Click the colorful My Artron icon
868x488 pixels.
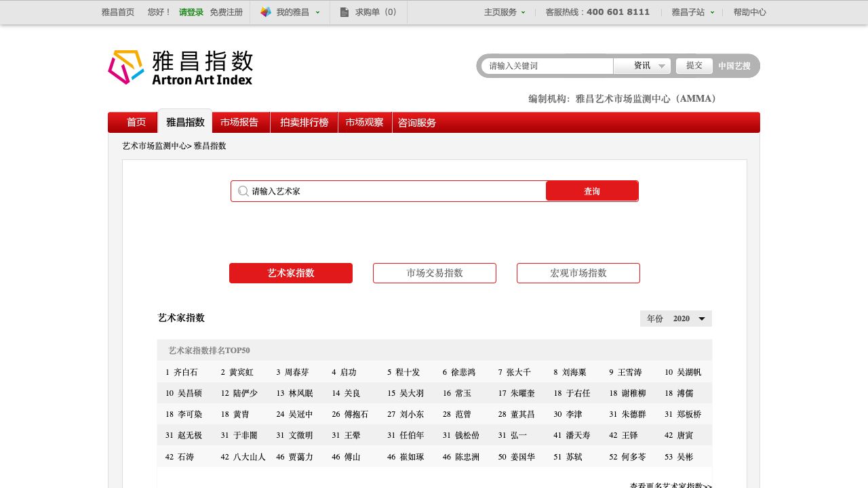coord(266,12)
